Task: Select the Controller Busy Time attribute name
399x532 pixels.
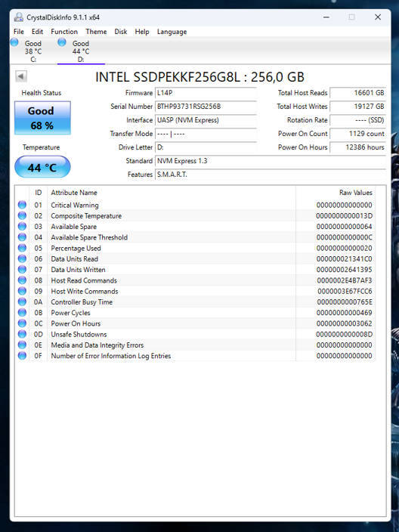Action: 82,302
